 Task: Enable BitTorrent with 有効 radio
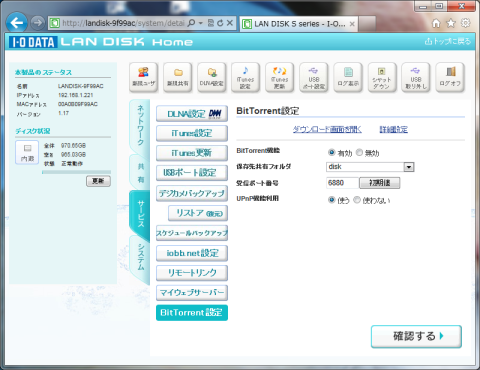(331, 152)
